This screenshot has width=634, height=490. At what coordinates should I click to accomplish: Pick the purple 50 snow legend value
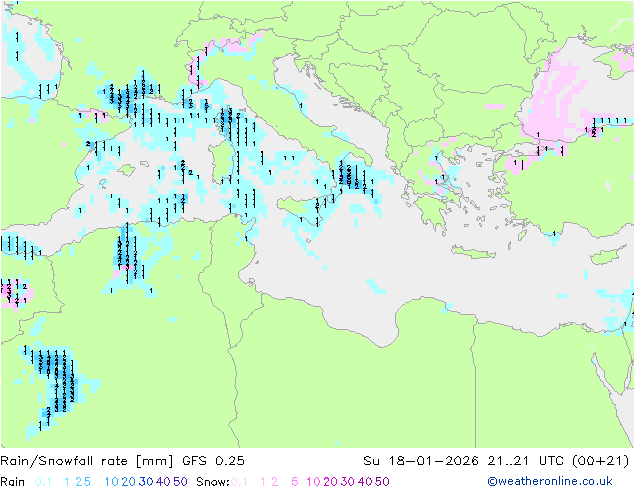(x=382, y=482)
